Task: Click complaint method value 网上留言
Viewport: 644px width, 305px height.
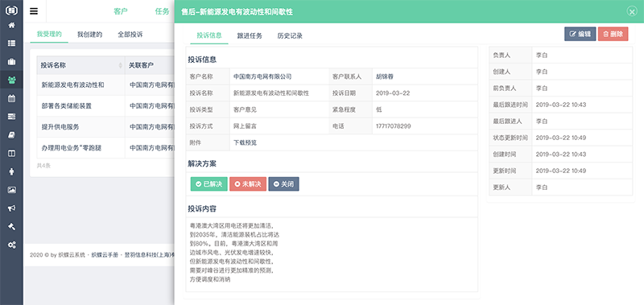Action: 246,126
